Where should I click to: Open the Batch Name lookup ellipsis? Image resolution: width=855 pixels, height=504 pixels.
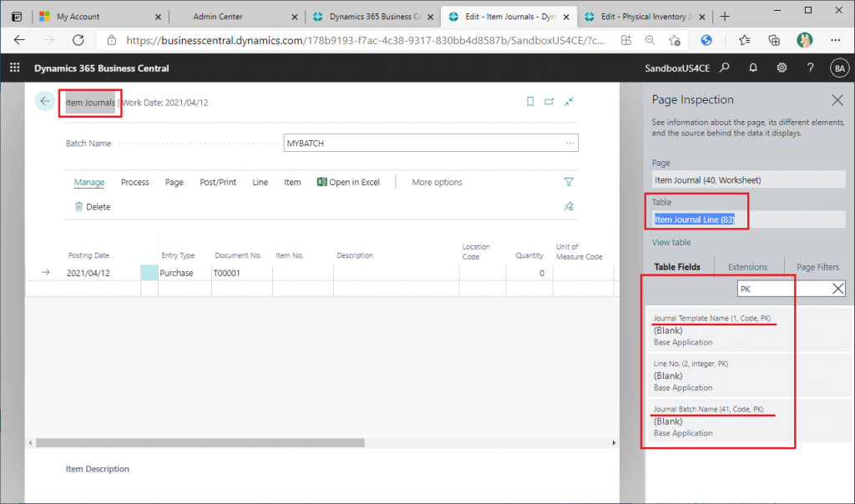point(569,143)
